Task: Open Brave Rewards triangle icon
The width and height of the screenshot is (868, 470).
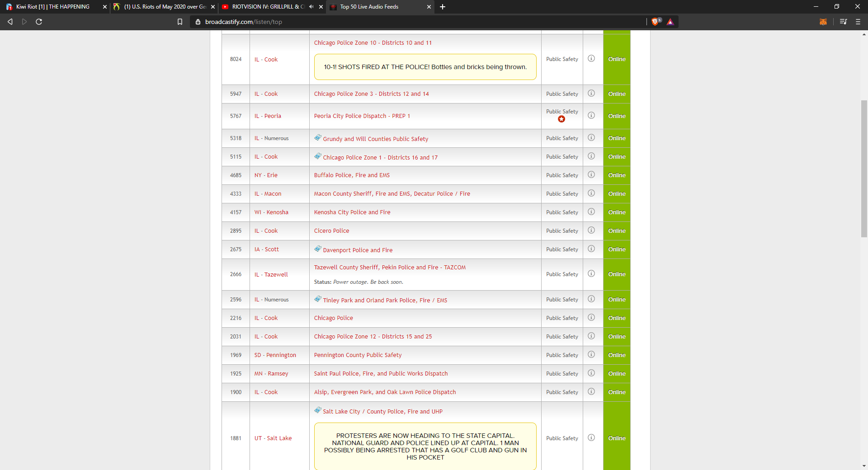Action: (670, 22)
